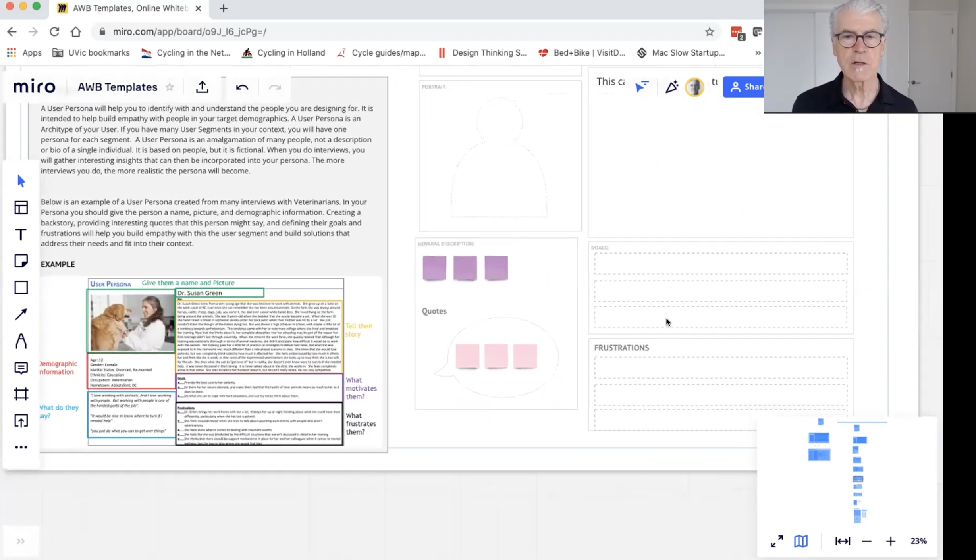Toggle fullscreen mode with arrows icon

[x=777, y=541]
